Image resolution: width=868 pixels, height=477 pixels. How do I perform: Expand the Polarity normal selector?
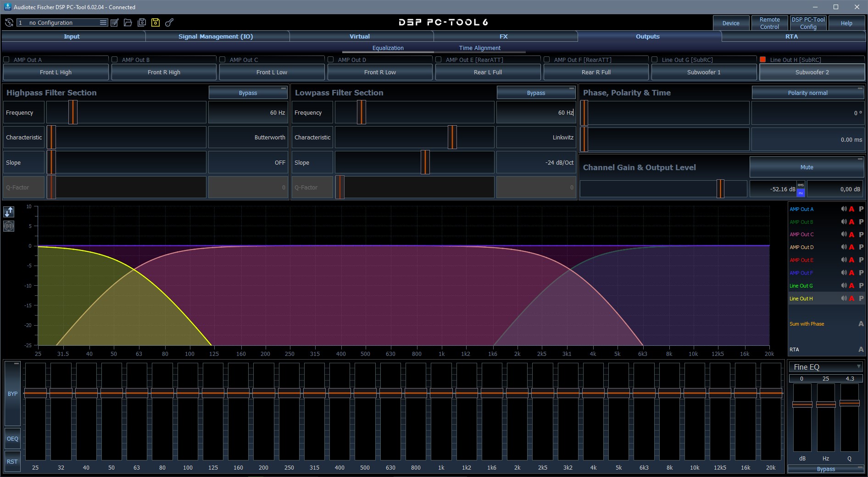point(807,93)
